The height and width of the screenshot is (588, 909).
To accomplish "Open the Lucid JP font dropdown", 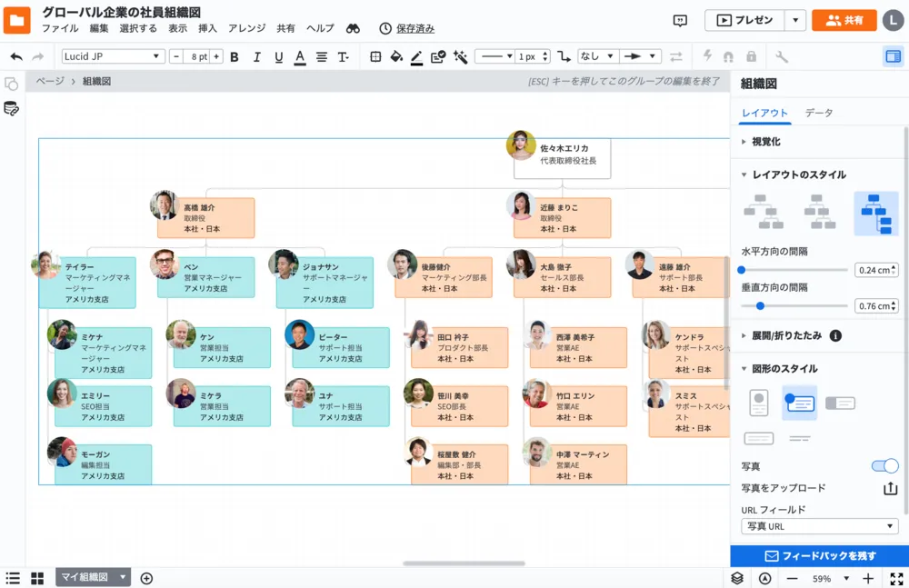I will click(x=113, y=56).
